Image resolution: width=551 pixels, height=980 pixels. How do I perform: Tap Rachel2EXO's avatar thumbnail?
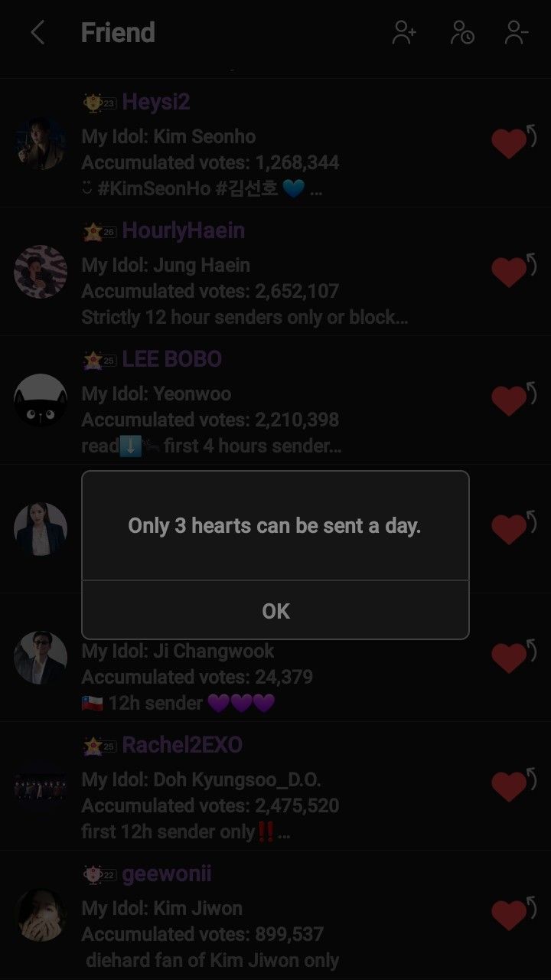pos(41,786)
